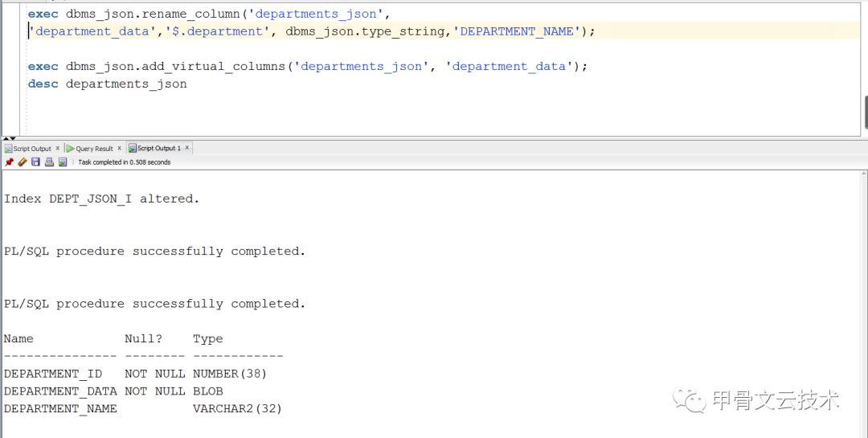Click 'dbms_json.add_virtual_columns' in the editor
Viewport: 868px width, 438px height.
(175, 67)
